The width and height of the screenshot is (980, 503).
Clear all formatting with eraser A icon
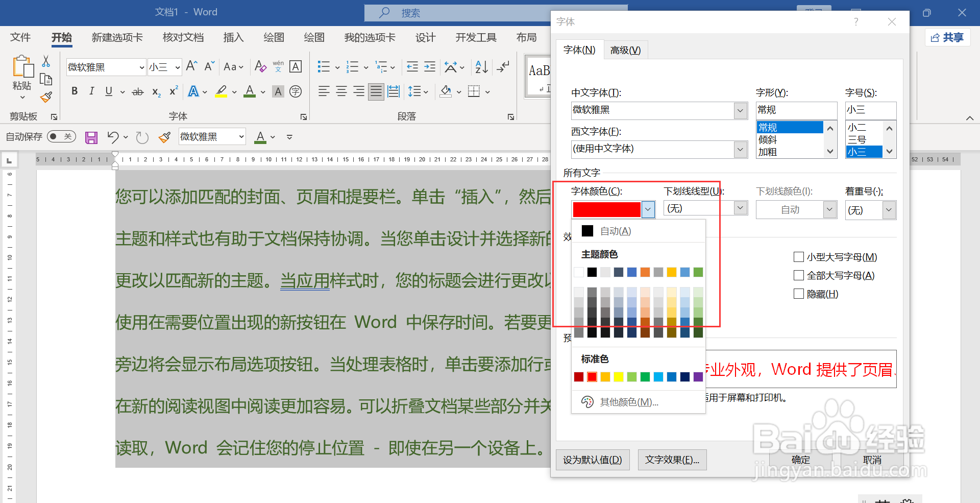click(x=260, y=66)
